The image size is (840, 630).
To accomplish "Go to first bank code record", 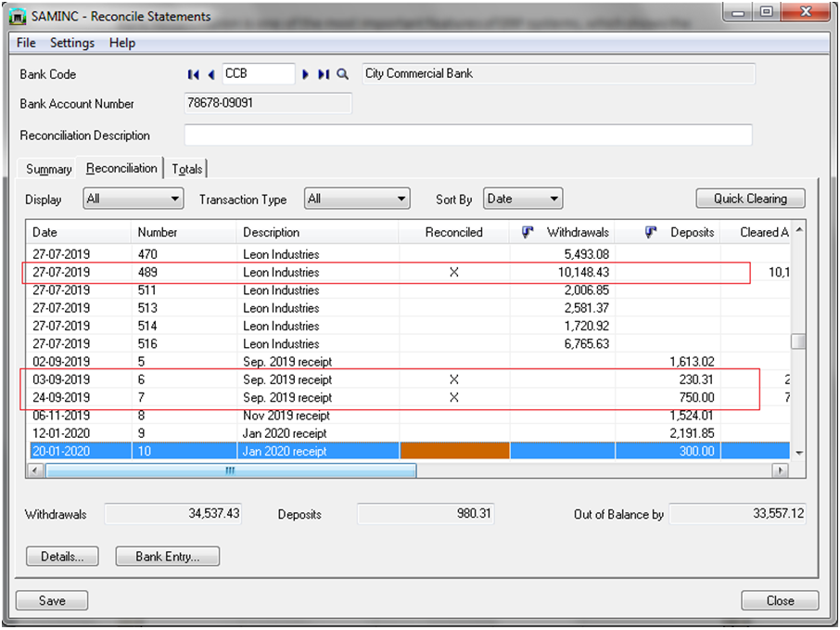I will coord(194,74).
